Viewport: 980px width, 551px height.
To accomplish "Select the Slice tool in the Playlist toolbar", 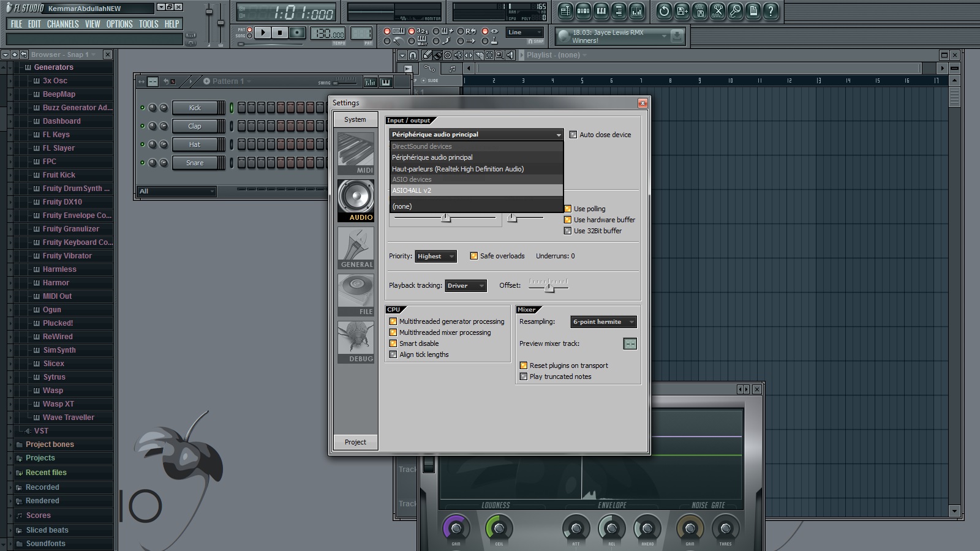I will click(479, 55).
